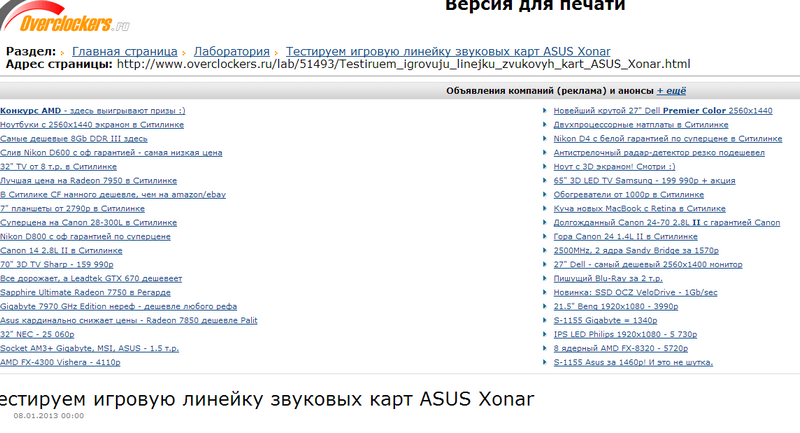Image resolution: width=800 pixels, height=433 pixels.
Task: Open Nikon D800 с оф гарантией link
Action: [x=85, y=237]
